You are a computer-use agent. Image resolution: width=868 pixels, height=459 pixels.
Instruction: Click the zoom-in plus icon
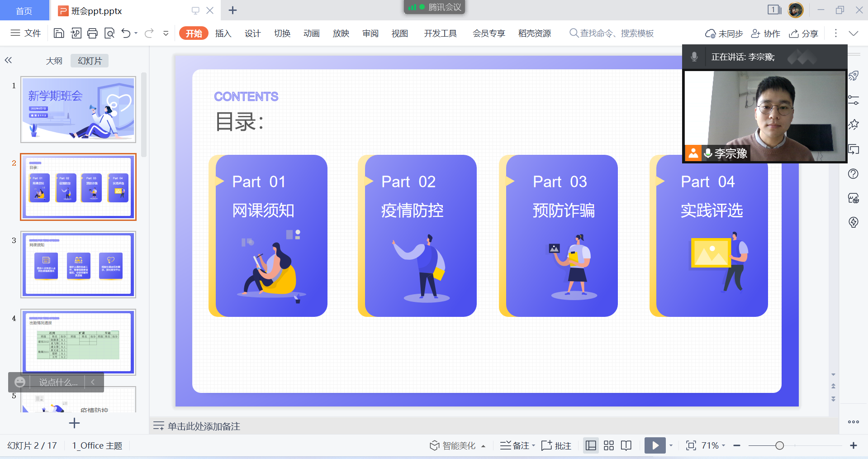coord(853,445)
